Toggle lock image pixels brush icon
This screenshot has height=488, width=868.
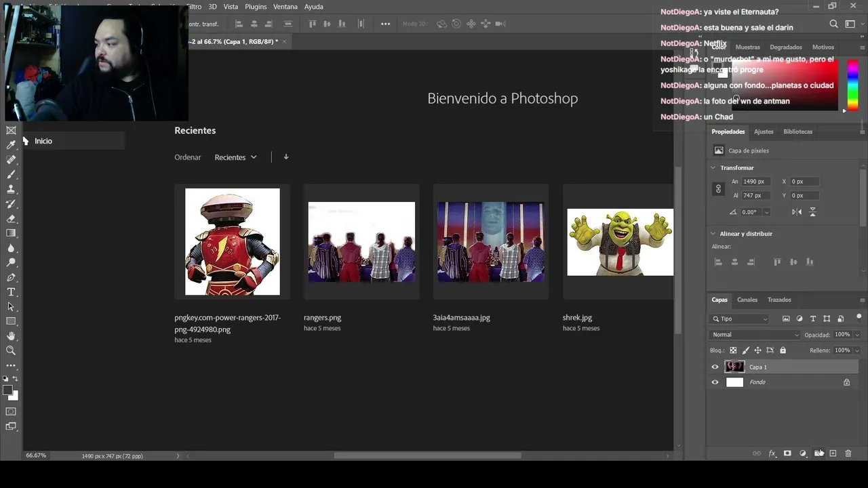pos(746,350)
